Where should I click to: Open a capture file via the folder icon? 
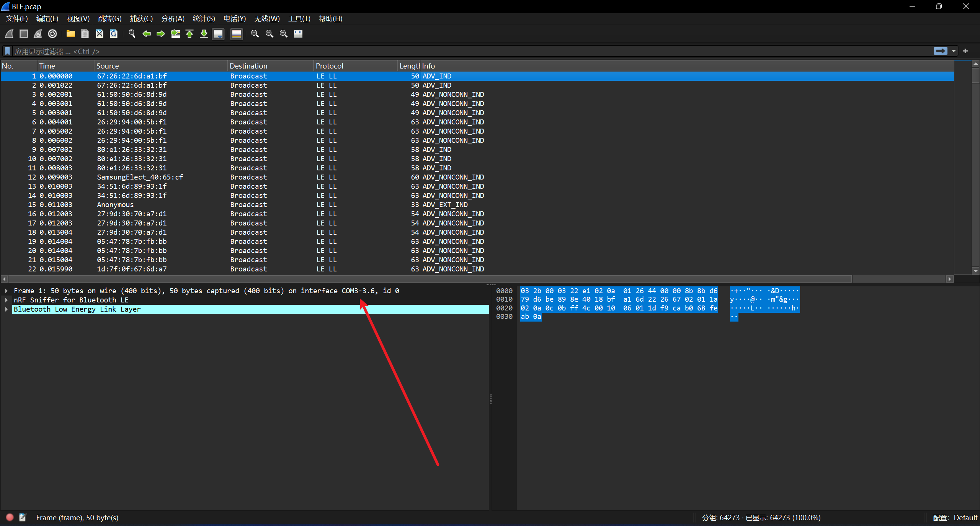point(70,34)
